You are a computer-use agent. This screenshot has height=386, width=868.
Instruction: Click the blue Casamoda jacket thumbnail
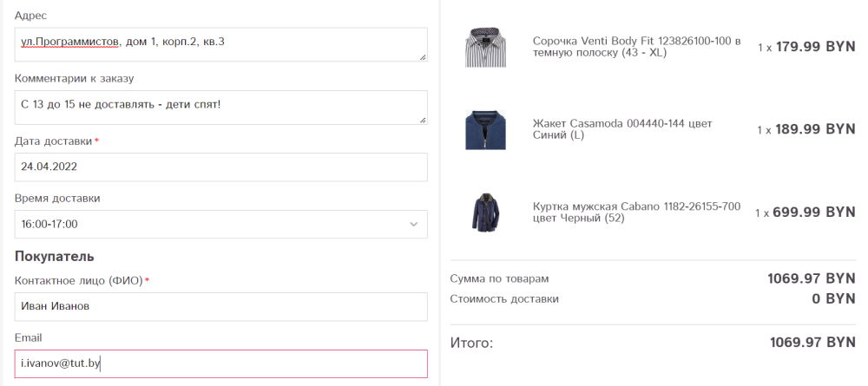click(485, 129)
